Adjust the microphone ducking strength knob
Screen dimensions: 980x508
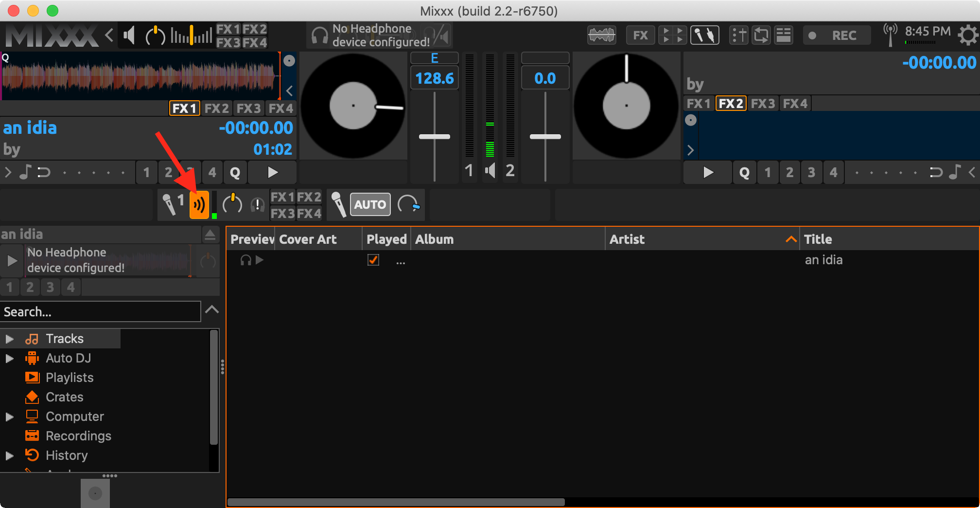[x=408, y=204]
